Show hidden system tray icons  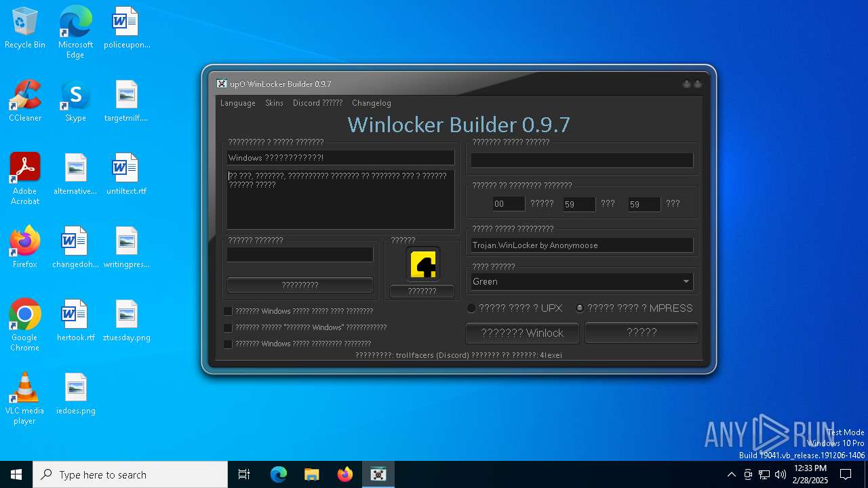point(731,474)
